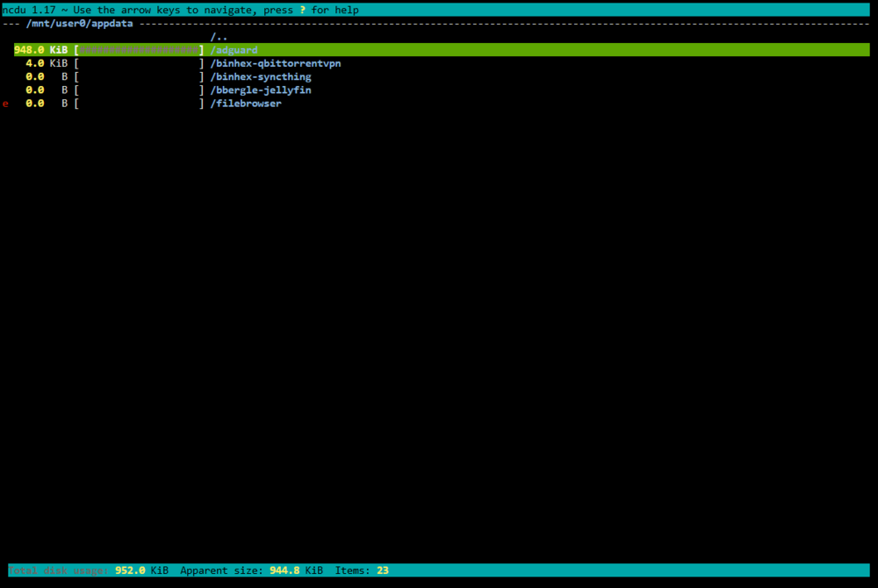
Task: Select the /bbergle-jellyfin directory
Action: (261, 90)
